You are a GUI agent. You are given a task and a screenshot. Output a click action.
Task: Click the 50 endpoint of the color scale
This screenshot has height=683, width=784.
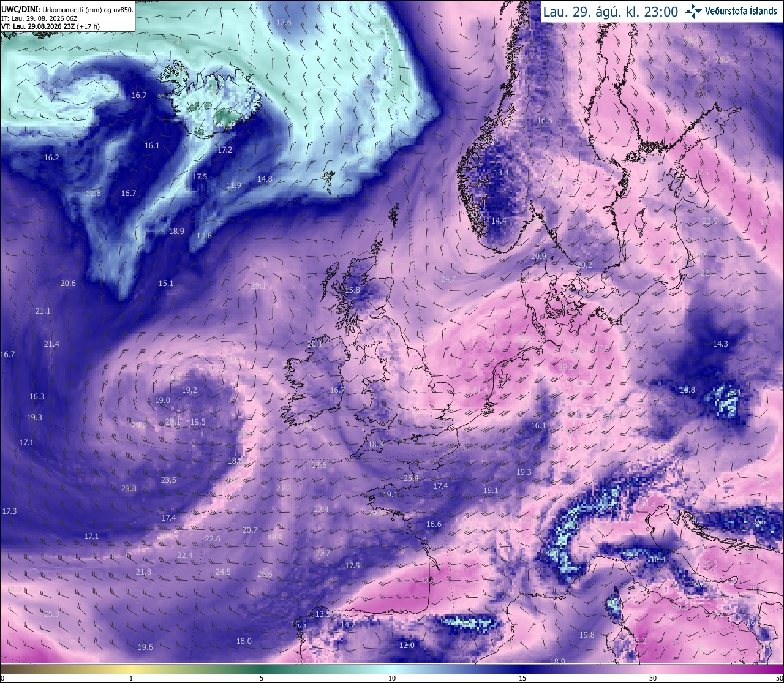coord(778,678)
